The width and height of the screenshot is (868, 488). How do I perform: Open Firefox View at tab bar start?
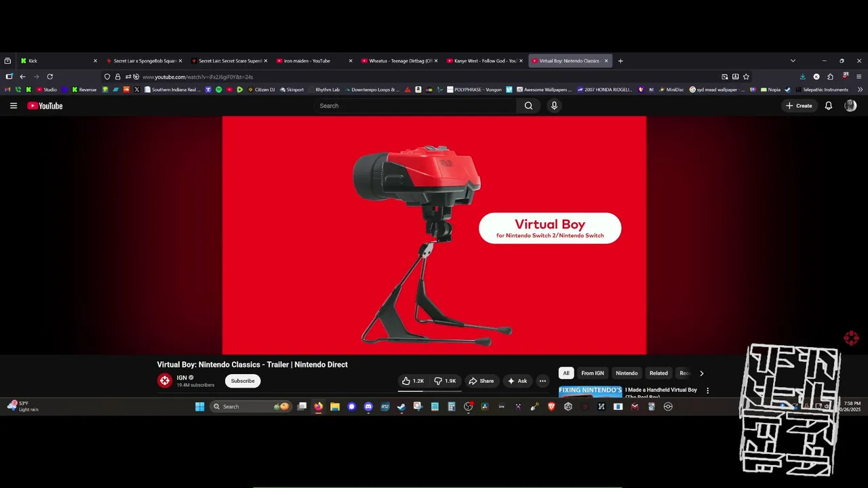tap(7, 61)
